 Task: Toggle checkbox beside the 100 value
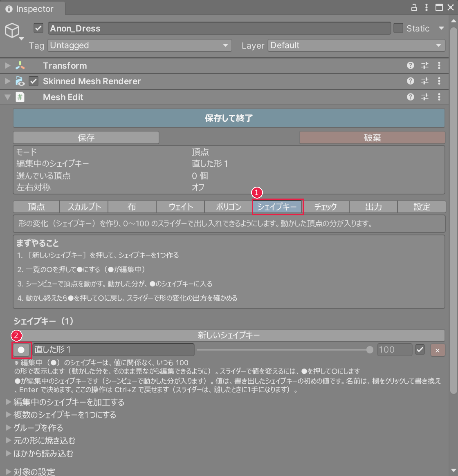[420, 350]
